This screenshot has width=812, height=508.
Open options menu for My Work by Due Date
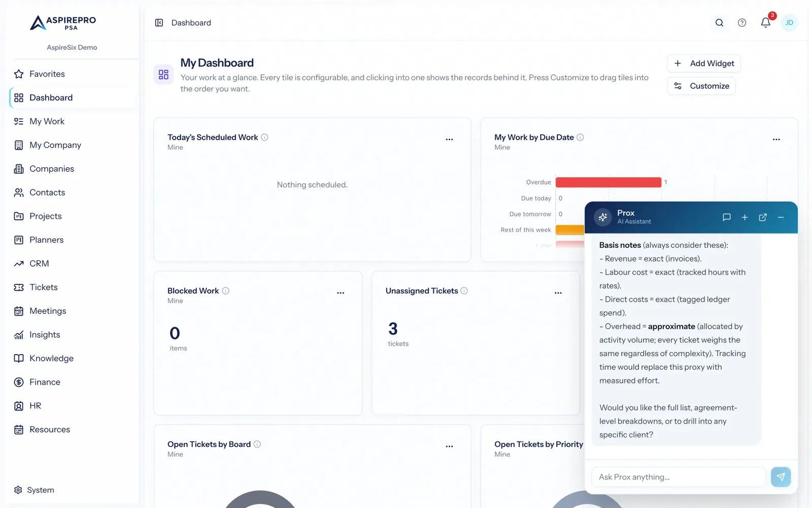(x=776, y=139)
